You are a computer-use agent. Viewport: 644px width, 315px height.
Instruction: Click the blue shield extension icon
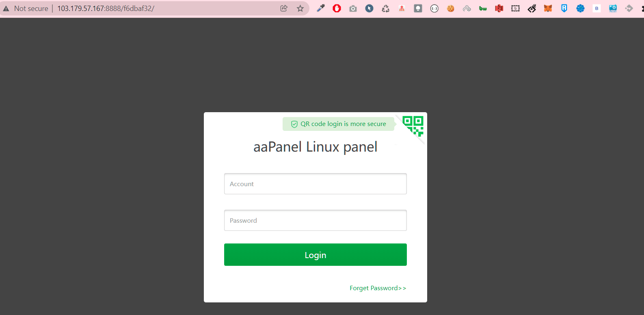tap(564, 8)
